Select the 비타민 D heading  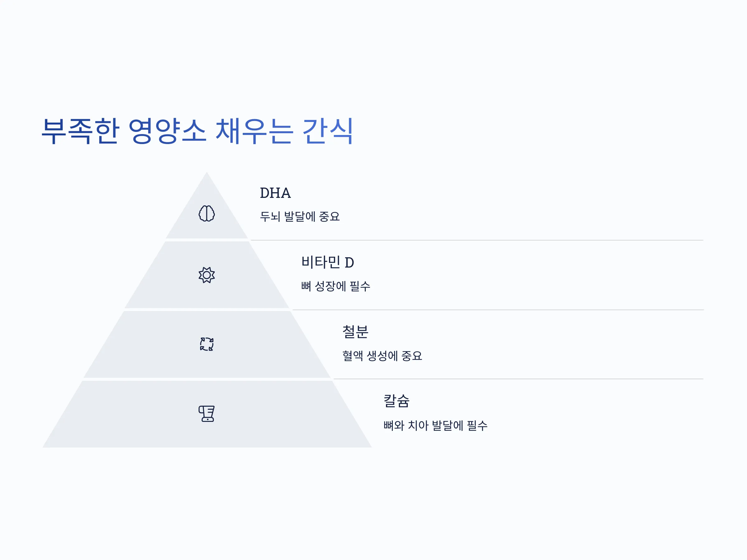327,262
